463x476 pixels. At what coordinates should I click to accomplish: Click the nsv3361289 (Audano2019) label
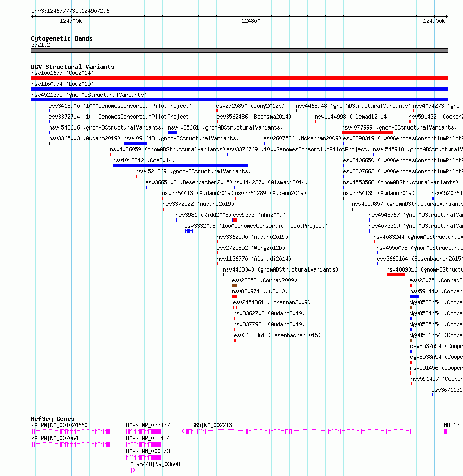pyautogui.click(x=271, y=193)
